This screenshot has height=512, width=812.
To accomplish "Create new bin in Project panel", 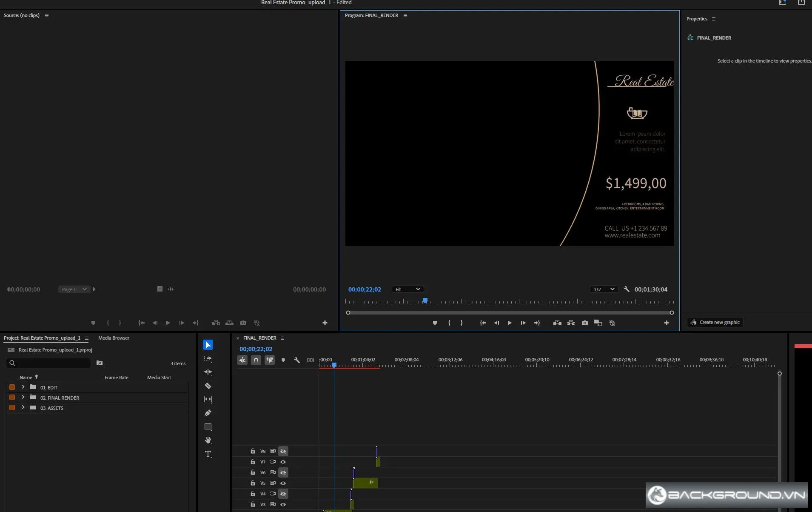I will (100, 363).
